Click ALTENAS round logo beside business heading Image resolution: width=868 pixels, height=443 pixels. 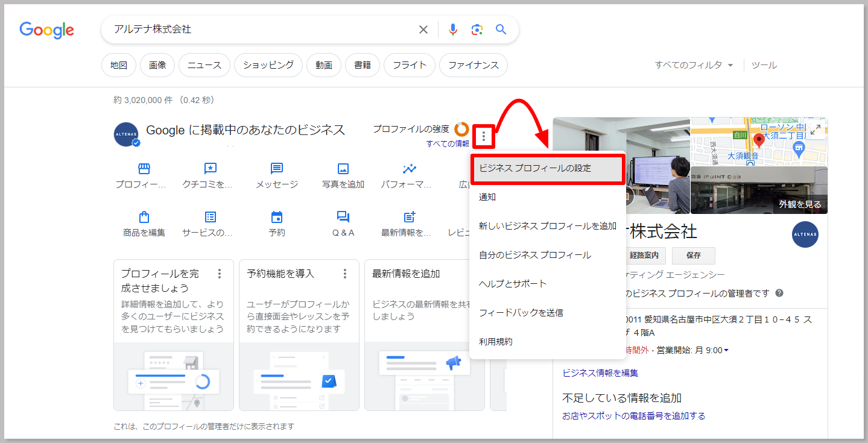(x=127, y=134)
